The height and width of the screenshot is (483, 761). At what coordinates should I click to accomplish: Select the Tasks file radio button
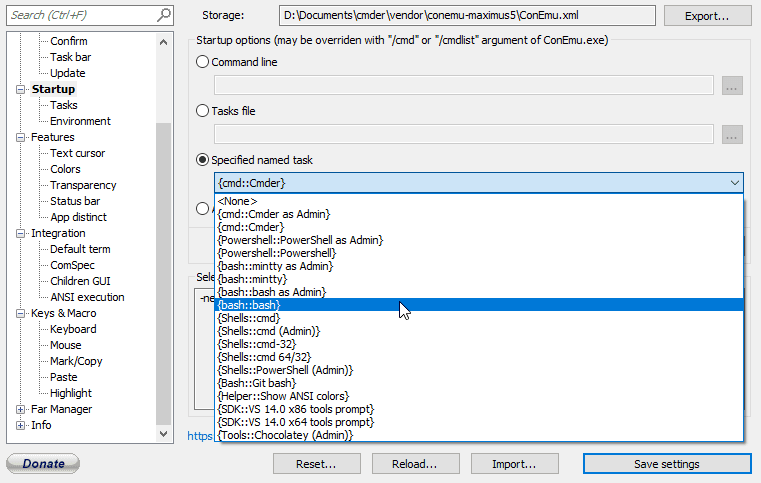(202, 111)
